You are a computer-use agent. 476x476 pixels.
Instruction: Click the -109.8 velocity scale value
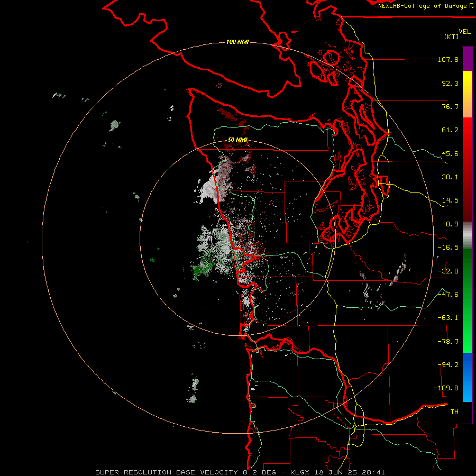(446, 388)
